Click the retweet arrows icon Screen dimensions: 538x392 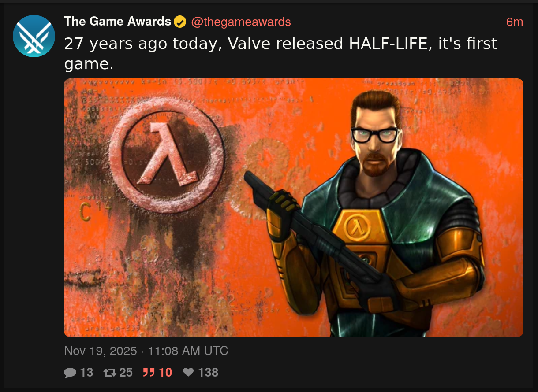(x=110, y=373)
